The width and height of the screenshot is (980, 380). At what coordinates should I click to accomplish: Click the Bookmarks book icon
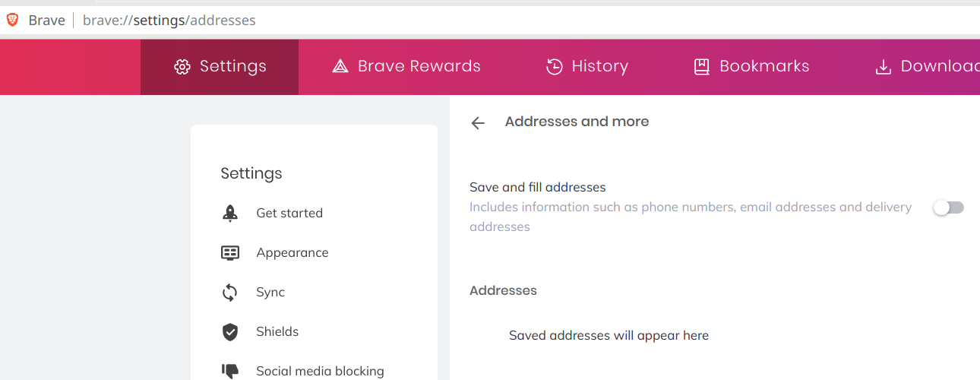702,67
